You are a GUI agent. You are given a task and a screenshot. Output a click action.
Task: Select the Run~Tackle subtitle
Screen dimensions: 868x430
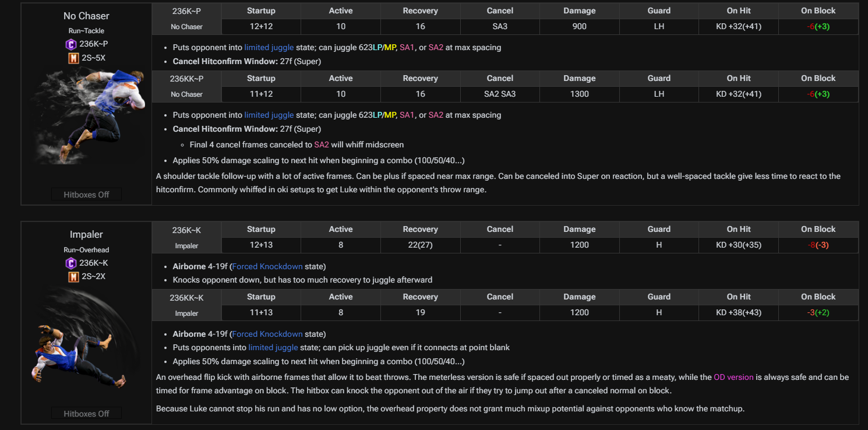(86, 31)
